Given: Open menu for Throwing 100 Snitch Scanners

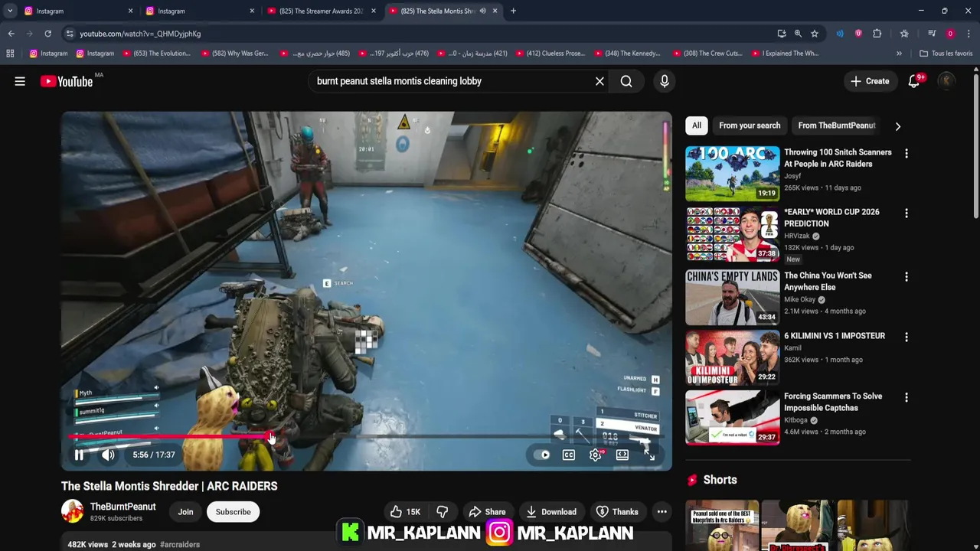Looking at the screenshot, I should click(906, 153).
